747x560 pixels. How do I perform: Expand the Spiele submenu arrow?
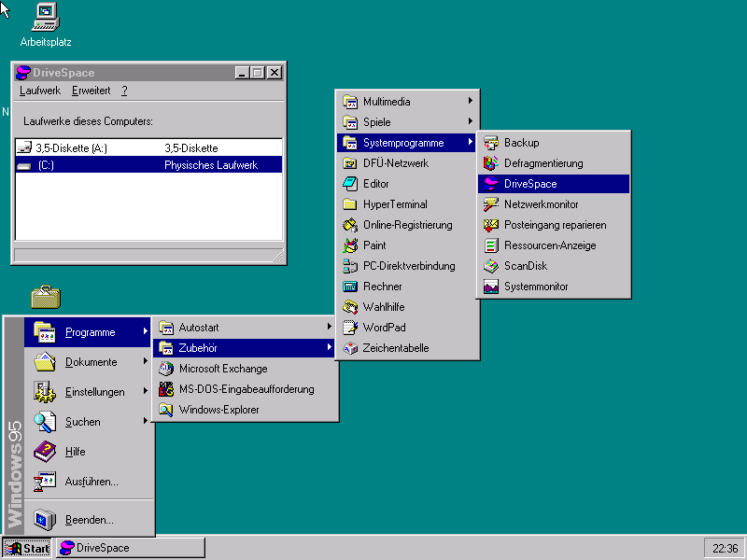click(470, 121)
